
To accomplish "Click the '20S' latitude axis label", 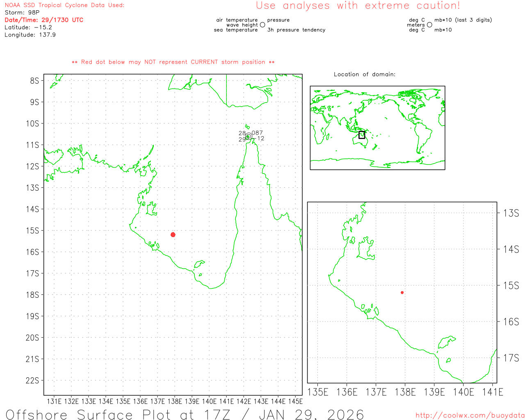I will tap(32, 338).
